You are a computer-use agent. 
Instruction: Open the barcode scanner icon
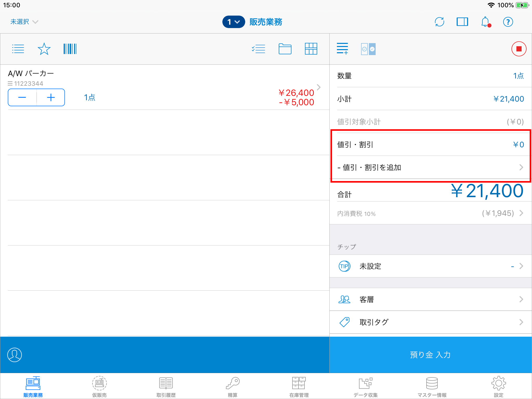click(x=70, y=49)
